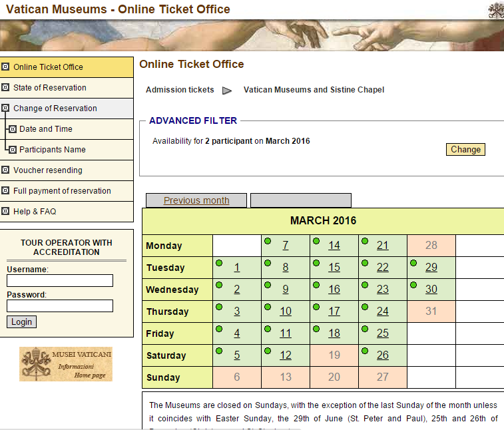504x430 pixels.
Task: Click unavailable date 28 cell
Action: click(x=431, y=246)
